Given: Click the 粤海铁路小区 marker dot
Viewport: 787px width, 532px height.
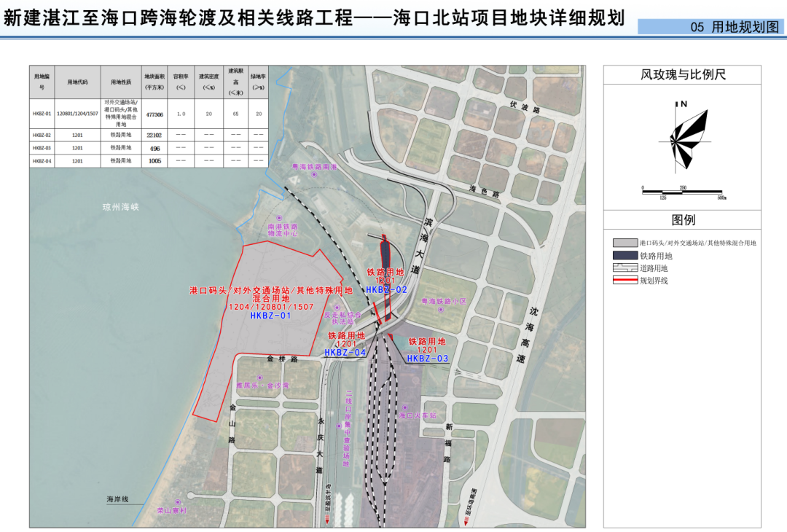Looking at the screenshot, I should click(x=439, y=311).
